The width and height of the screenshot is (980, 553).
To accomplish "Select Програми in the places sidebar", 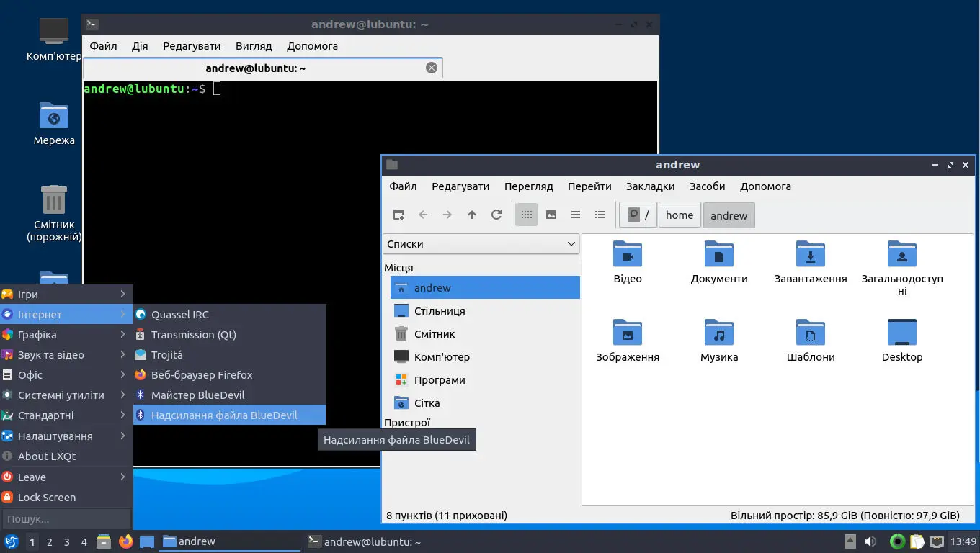I will coord(485,380).
